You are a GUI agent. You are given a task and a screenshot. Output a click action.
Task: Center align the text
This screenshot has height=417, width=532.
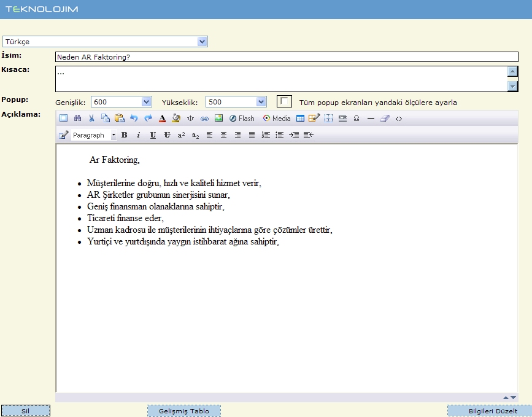point(223,135)
